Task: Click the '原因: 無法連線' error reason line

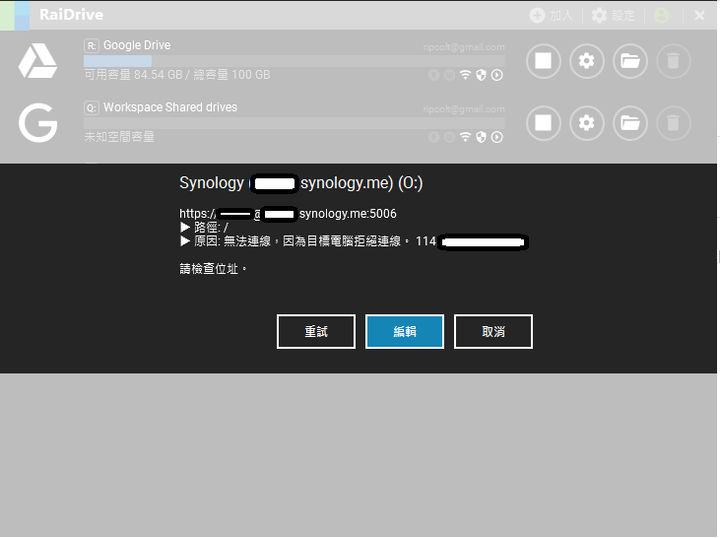Action: coord(354,241)
